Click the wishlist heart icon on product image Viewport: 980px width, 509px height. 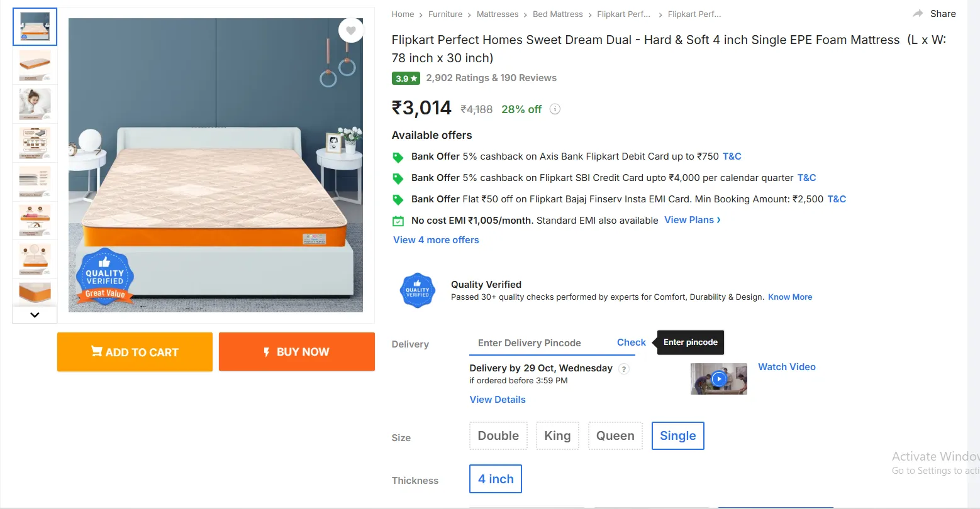(x=350, y=30)
